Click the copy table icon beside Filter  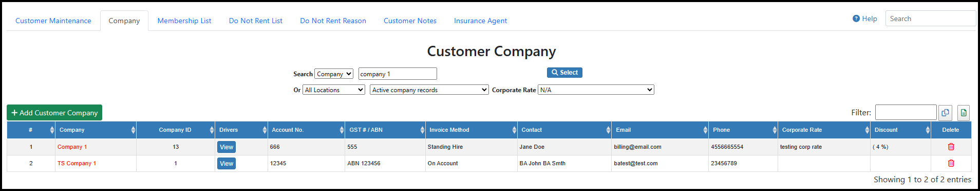pos(945,113)
